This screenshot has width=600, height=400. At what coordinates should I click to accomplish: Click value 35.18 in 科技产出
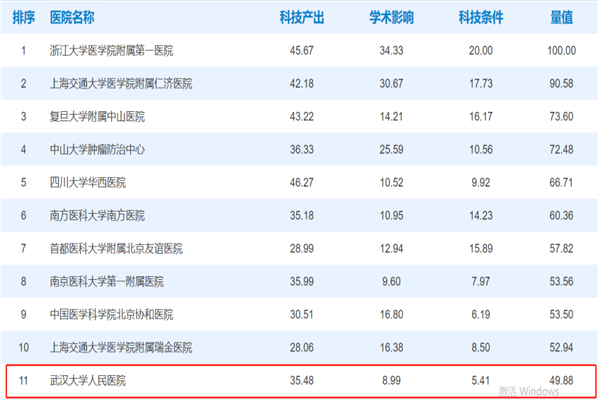pos(302,216)
